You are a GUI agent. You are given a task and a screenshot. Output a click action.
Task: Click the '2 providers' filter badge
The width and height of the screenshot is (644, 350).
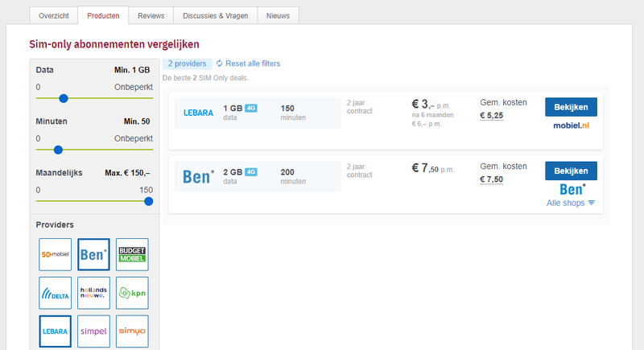pos(188,64)
